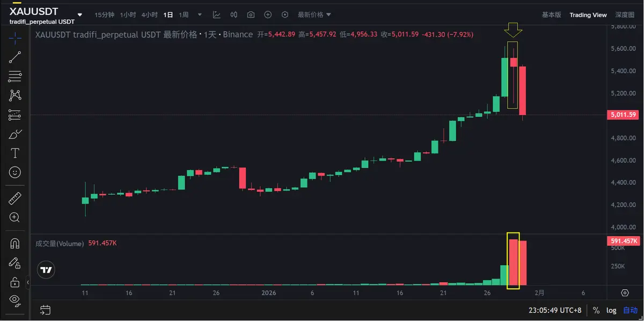The width and height of the screenshot is (644, 321).
Task: Click the 开=5,442.89 open value in legend
Action: tap(276, 34)
